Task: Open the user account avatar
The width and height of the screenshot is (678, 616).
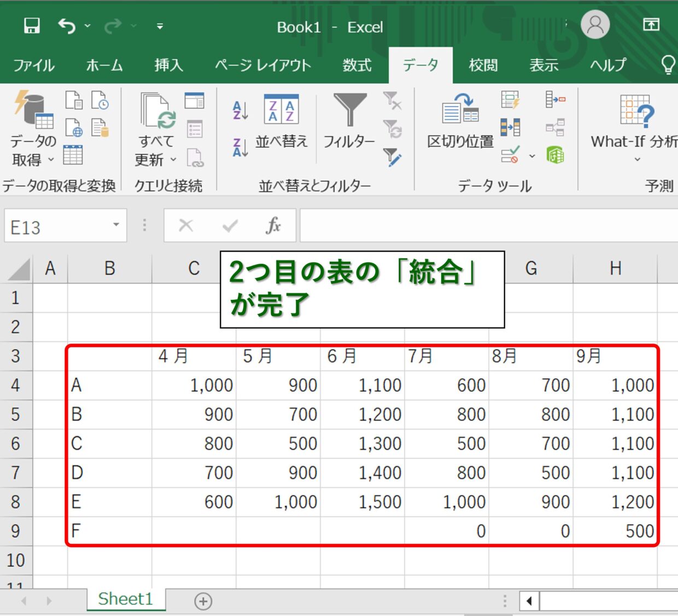Action: click(x=595, y=25)
